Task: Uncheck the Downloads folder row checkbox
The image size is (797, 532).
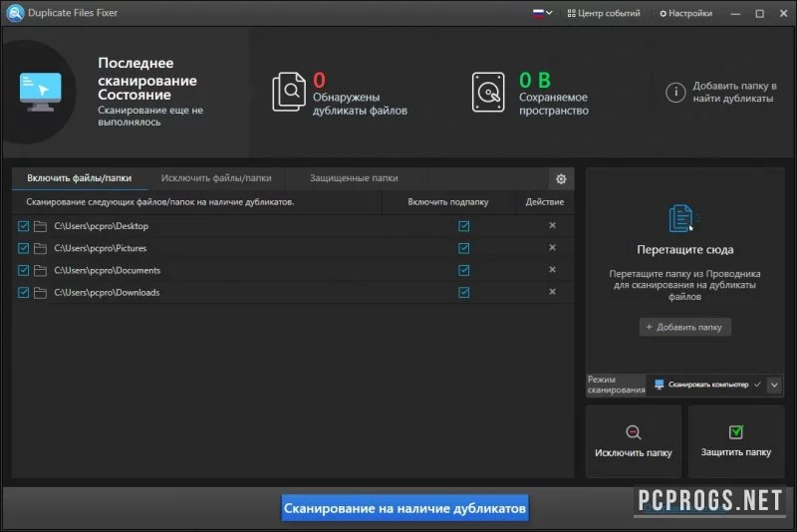Action: click(23, 292)
